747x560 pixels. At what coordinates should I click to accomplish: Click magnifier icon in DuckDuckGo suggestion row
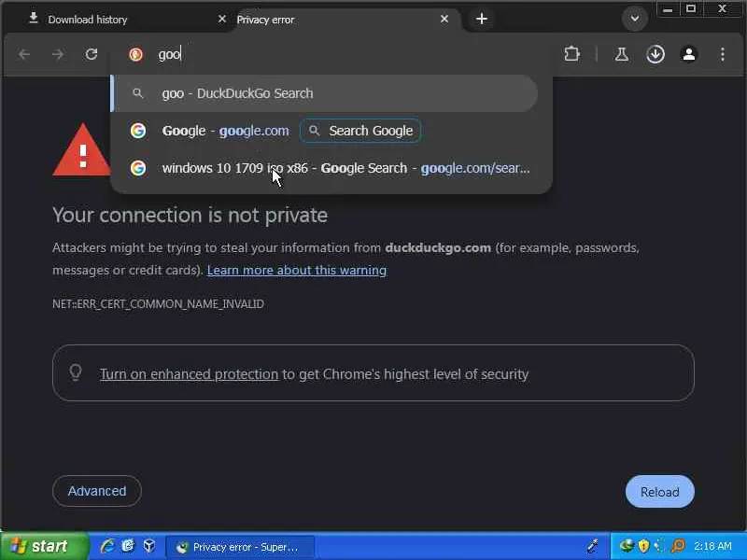coord(137,93)
